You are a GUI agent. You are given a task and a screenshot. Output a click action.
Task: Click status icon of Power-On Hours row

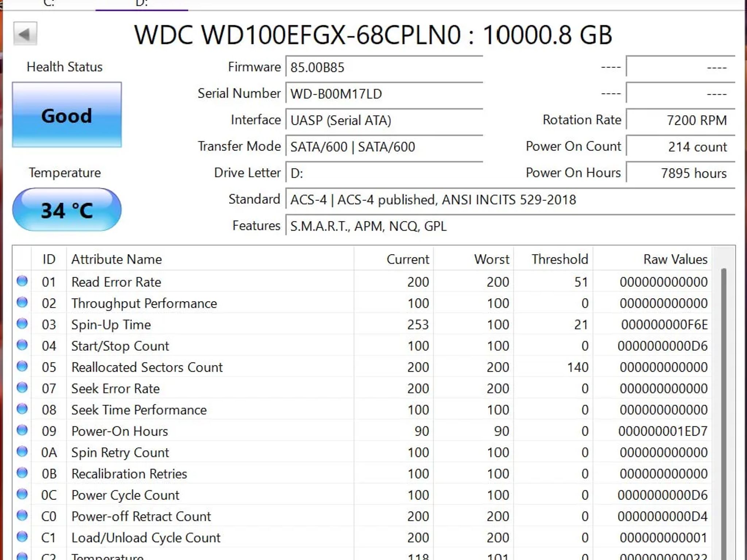pos(22,430)
